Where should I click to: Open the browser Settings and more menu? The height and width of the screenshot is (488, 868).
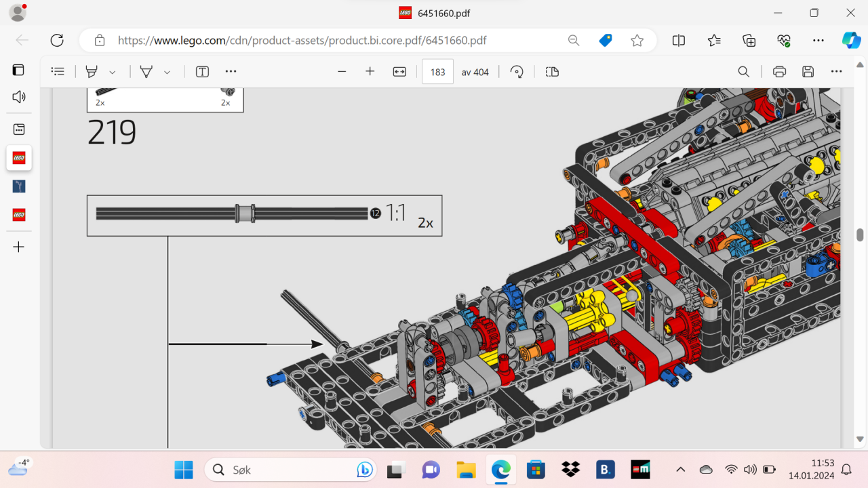point(818,41)
